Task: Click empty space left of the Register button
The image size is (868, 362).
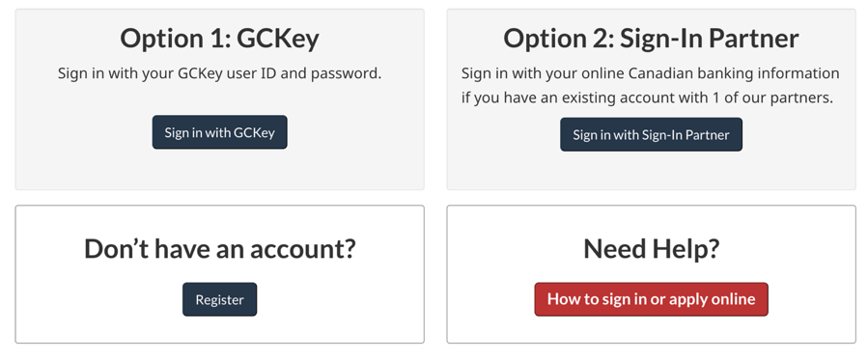Action: click(99, 299)
